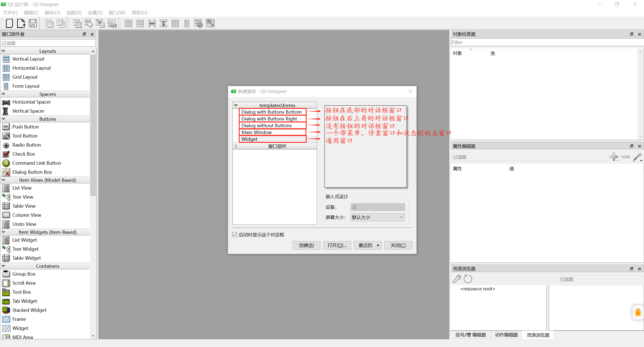Select the Radio Button widget entry
The height and width of the screenshot is (347, 644).
point(26,145)
